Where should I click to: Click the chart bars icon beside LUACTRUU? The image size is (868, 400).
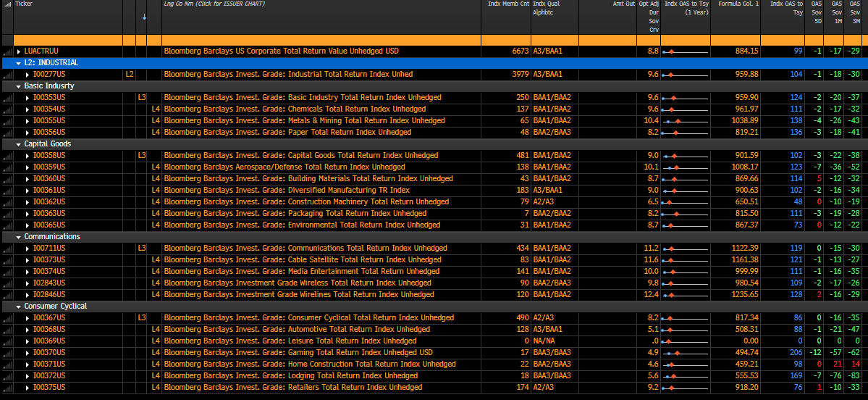click(7, 51)
